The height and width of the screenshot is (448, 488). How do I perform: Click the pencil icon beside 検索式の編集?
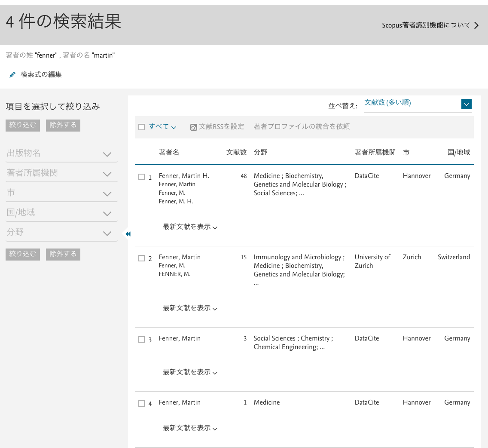point(12,74)
